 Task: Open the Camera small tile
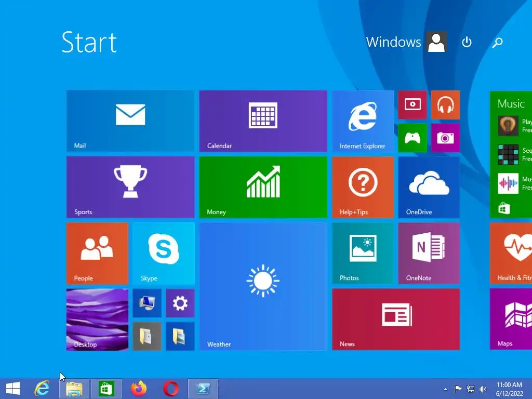[445, 138]
